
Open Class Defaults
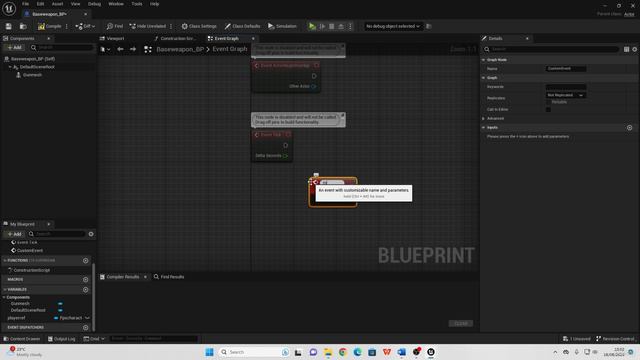pos(242,26)
